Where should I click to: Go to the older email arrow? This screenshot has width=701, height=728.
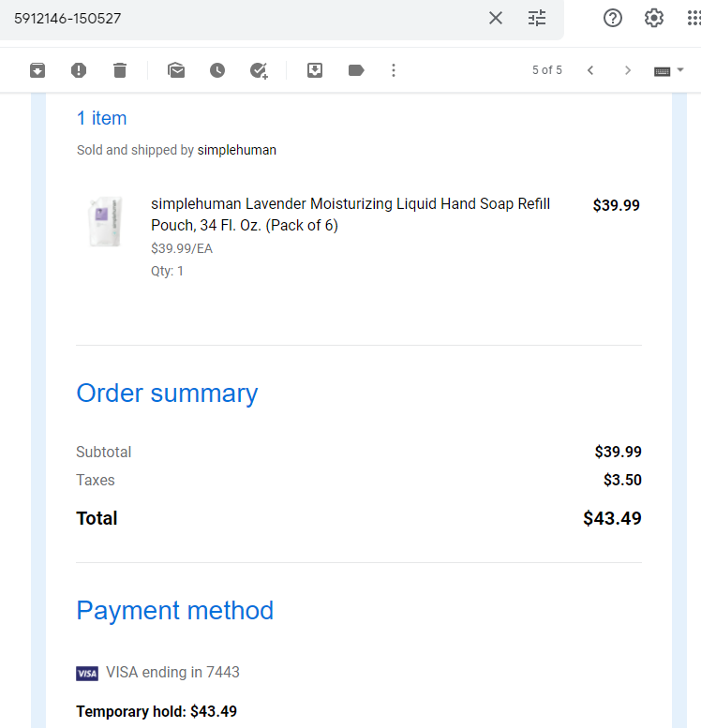(628, 70)
